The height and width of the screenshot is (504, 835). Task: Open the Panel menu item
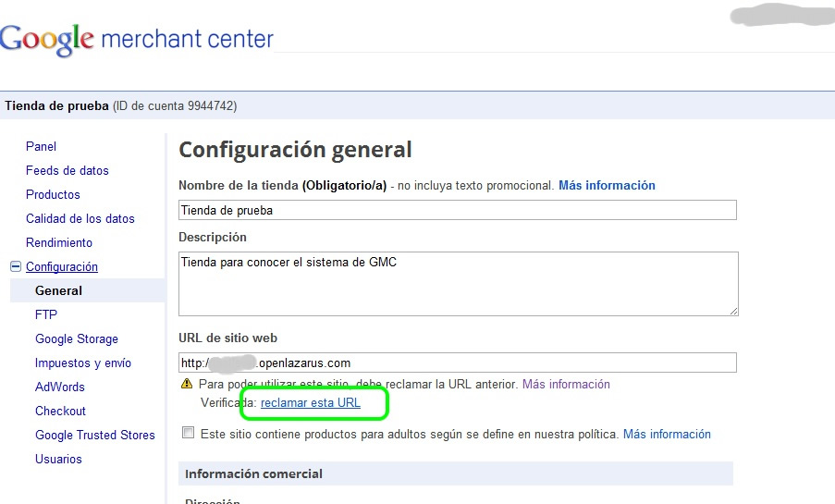coord(41,146)
